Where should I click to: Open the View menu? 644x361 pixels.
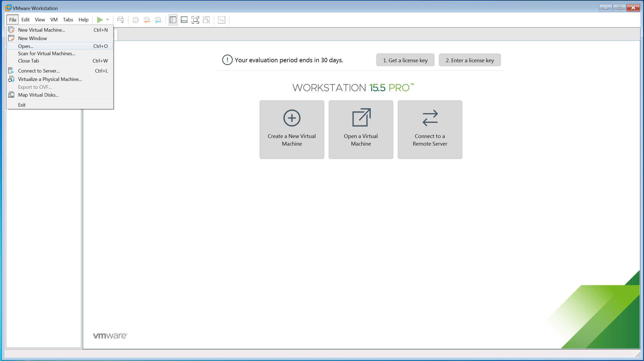40,20
